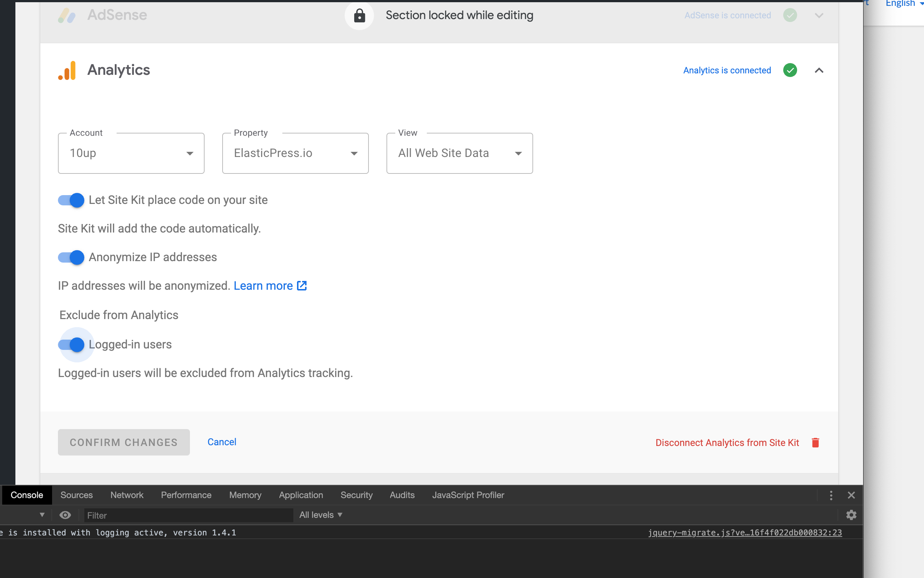Click the Confirm Changes button
This screenshot has width=924, height=578.
pyautogui.click(x=124, y=442)
